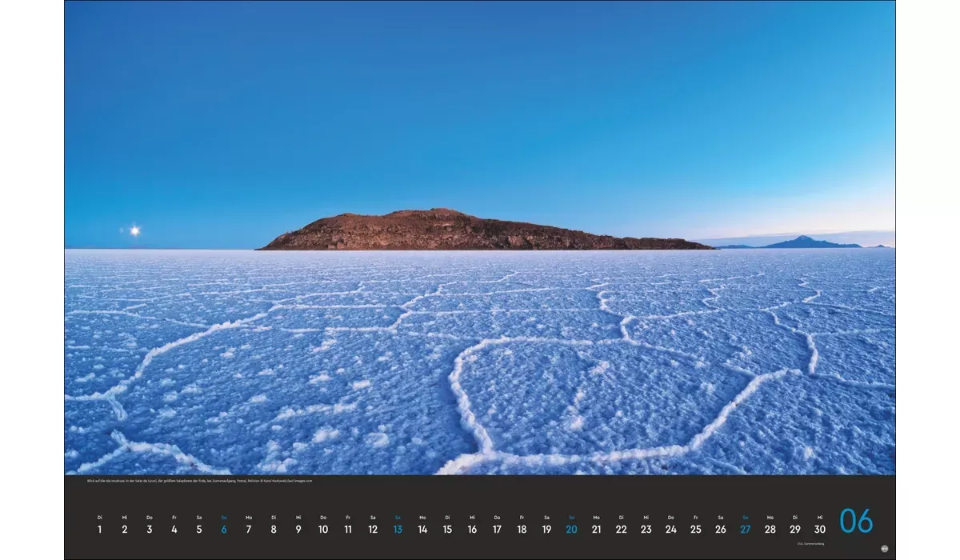This screenshot has width=960, height=560.
Task: Select calendar date 26
Action: (720, 530)
